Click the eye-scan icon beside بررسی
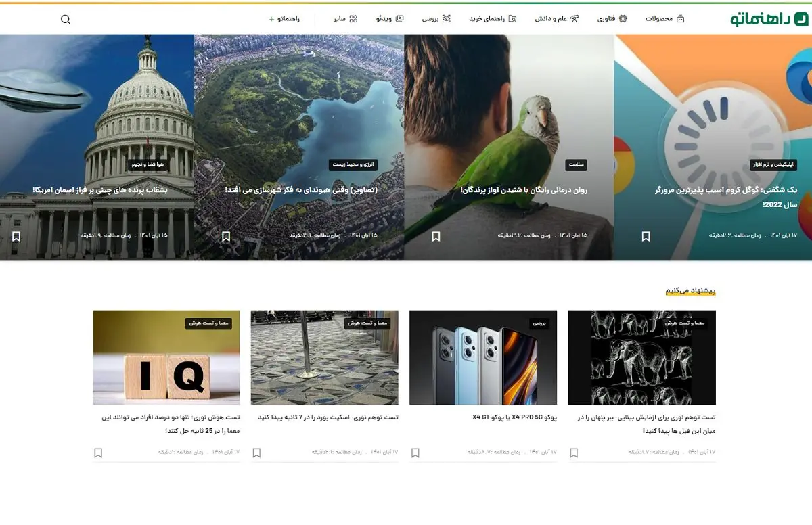The height and width of the screenshot is (525, 812). click(x=446, y=19)
